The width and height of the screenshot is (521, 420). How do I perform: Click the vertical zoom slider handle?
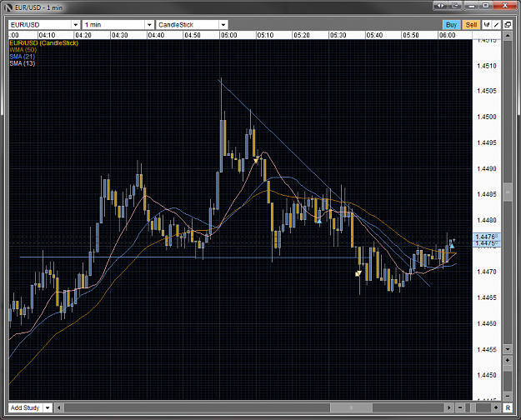508,367
